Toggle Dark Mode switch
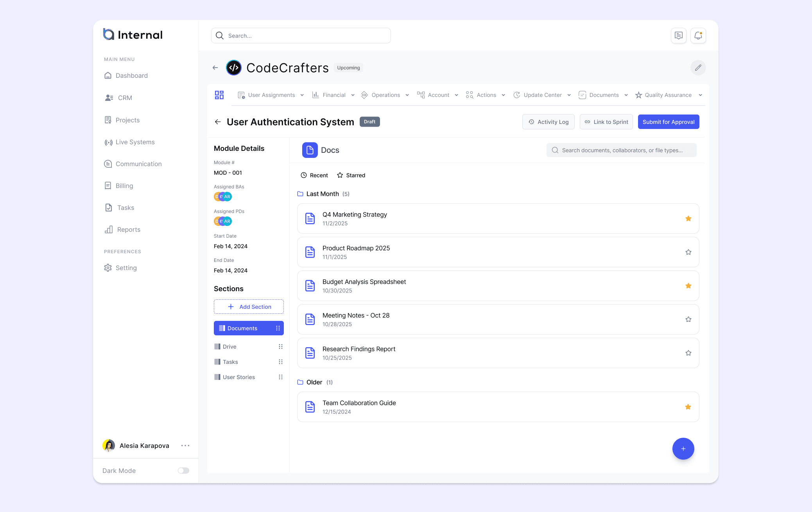This screenshot has height=512, width=812. coord(183,471)
